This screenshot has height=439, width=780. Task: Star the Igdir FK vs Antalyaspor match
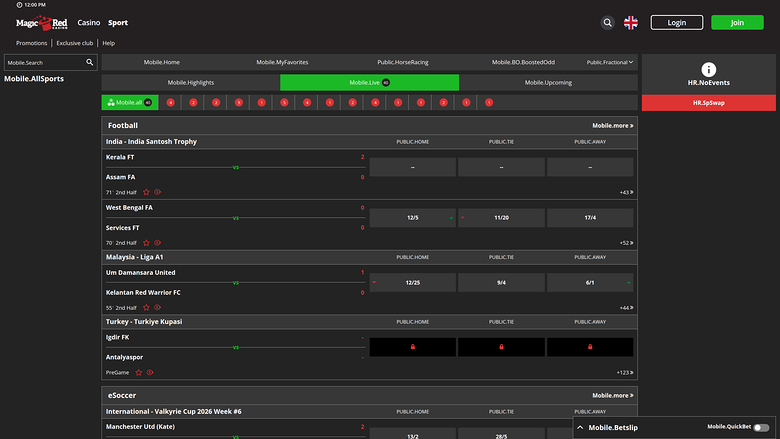click(x=139, y=372)
